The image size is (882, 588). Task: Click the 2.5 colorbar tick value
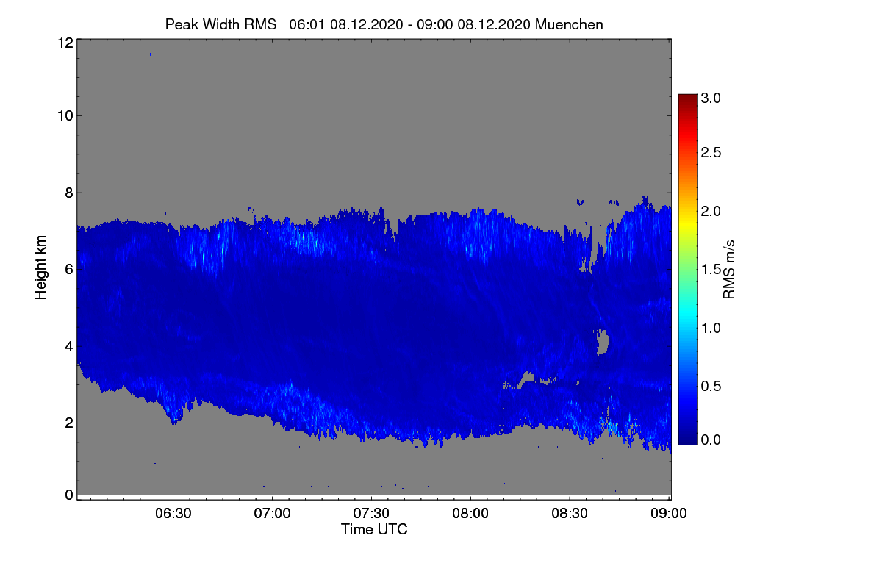(x=711, y=152)
